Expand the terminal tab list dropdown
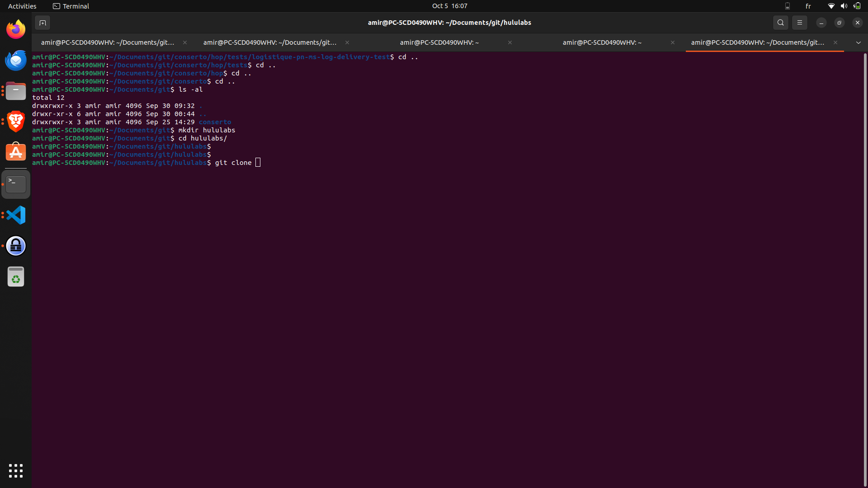Viewport: 868px width, 488px height. tap(858, 42)
